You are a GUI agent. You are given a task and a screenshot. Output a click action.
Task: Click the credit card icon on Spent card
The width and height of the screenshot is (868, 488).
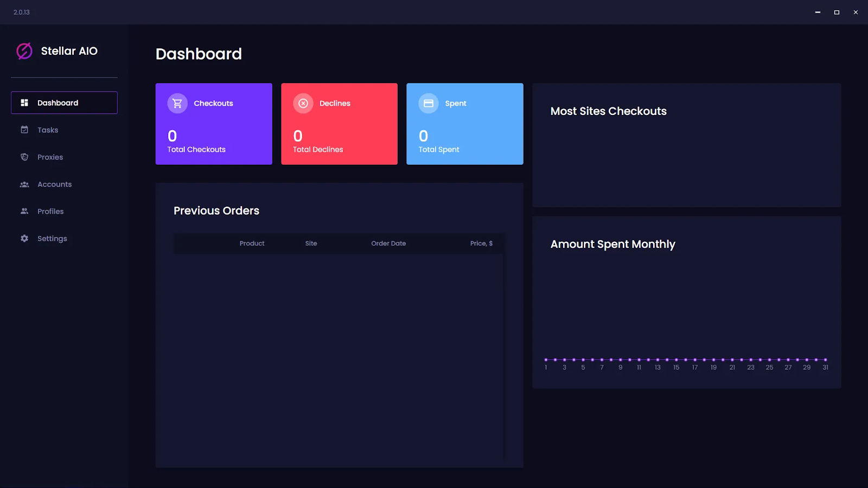coord(428,103)
